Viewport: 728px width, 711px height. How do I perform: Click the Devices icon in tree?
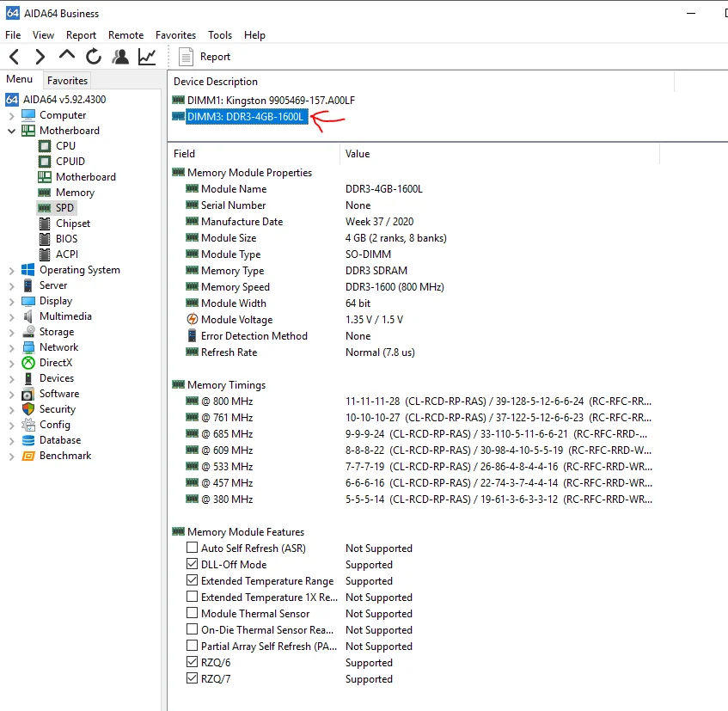pos(28,378)
